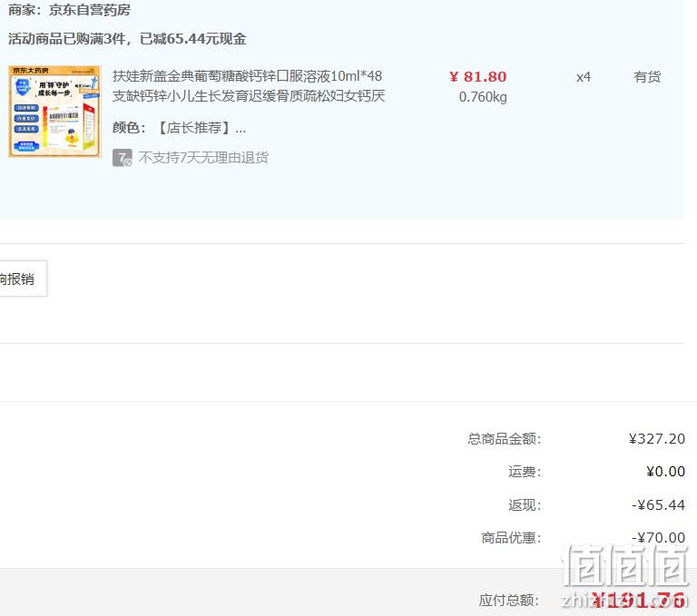
Task: Click the 应付总额 label
Action: coord(509,601)
